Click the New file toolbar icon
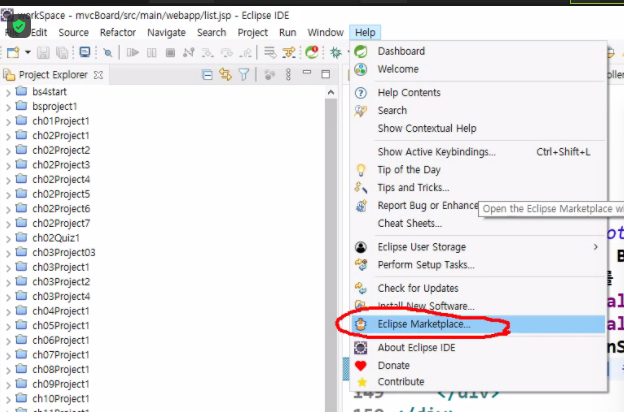Image resolution: width=624 pixels, height=412 pixels. (13, 53)
